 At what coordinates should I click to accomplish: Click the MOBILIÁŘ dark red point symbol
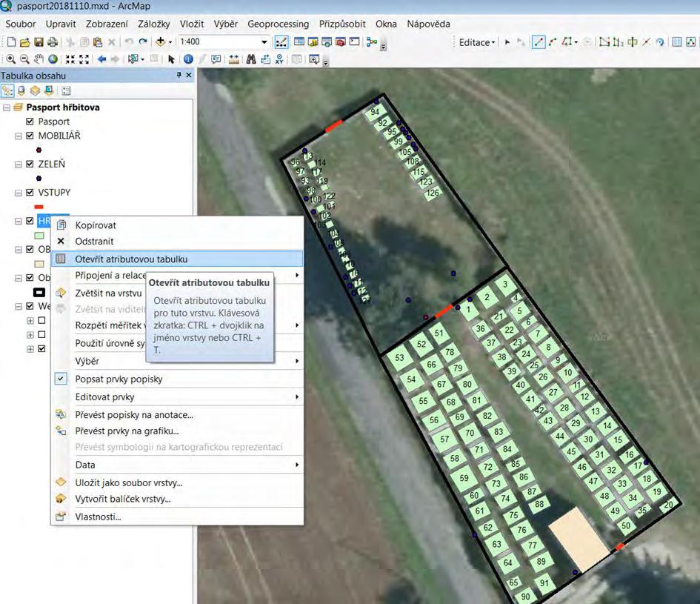[x=39, y=150]
